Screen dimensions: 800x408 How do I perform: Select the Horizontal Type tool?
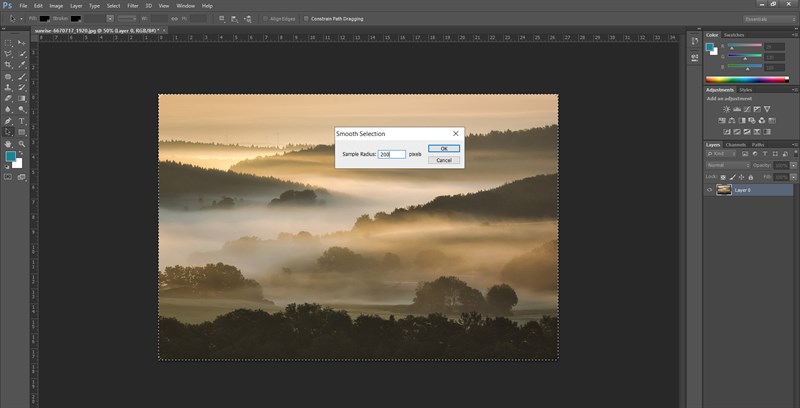click(22, 121)
